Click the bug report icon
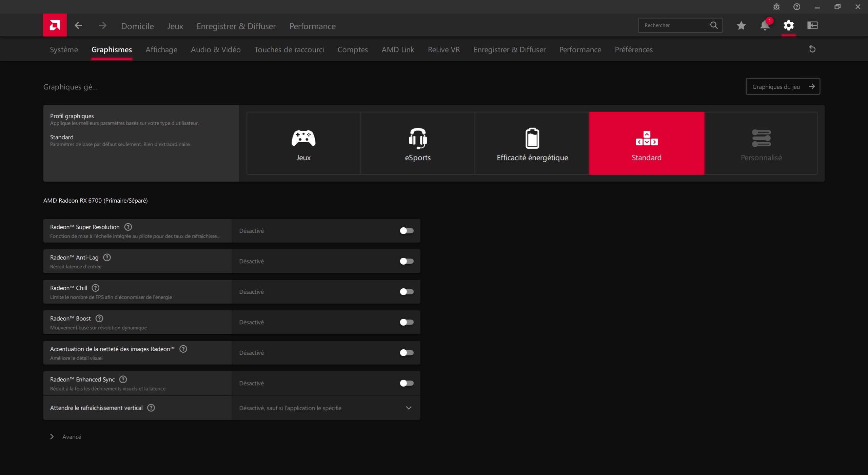The image size is (868, 475). tap(776, 7)
